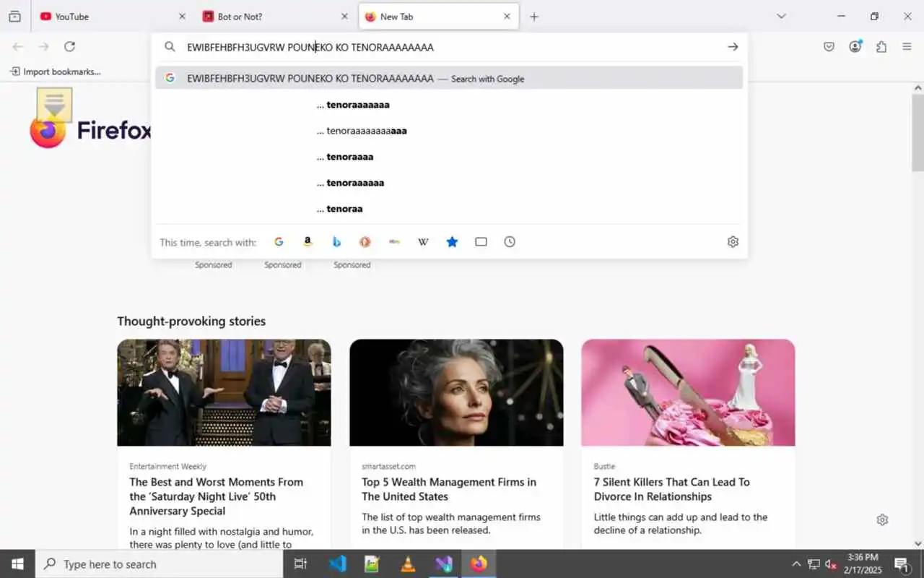The image size is (924, 578).
Task: Open the Windows Start menu
Action: (17, 564)
